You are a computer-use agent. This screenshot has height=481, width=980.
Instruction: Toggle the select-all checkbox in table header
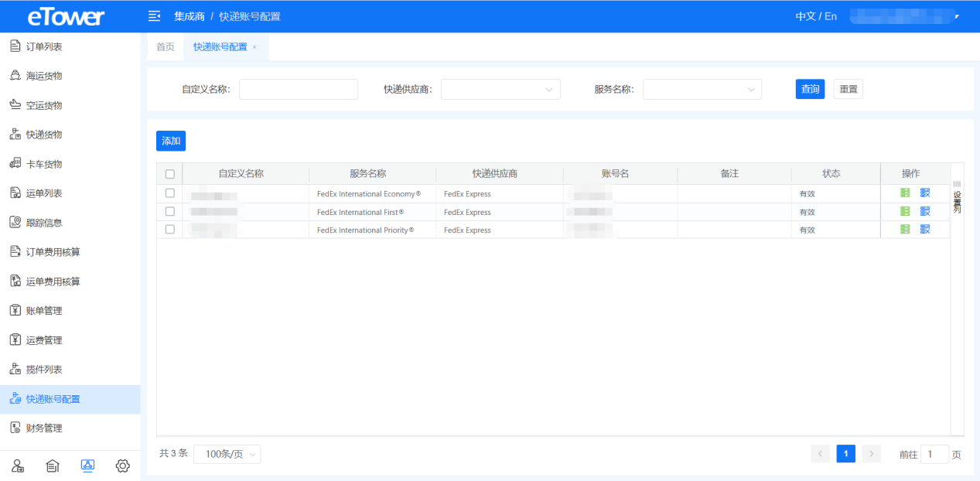[170, 174]
